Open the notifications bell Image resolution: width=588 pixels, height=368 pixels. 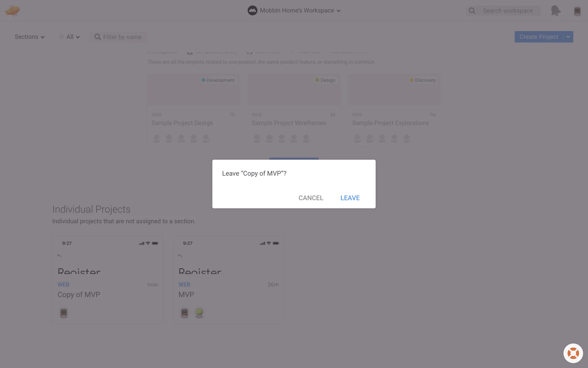tap(556, 11)
